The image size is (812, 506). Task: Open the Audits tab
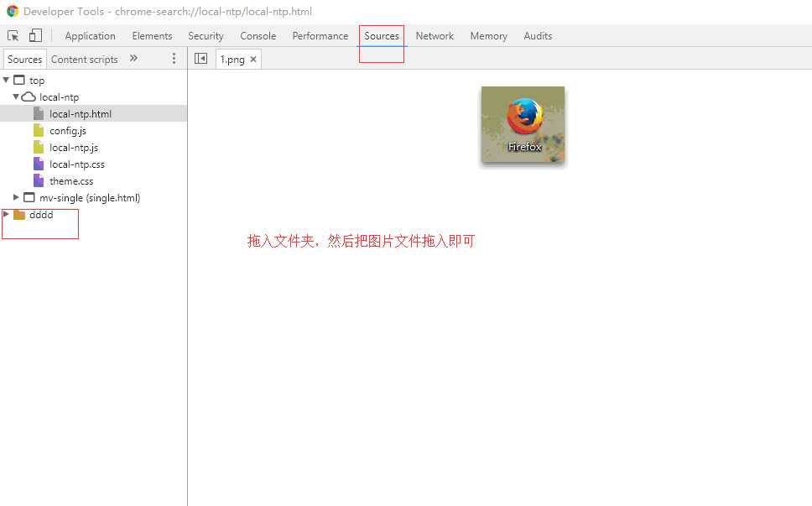click(538, 36)
